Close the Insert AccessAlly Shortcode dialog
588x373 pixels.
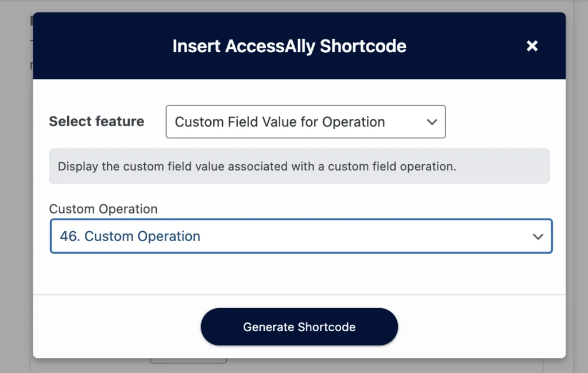(x=532, y=46)
